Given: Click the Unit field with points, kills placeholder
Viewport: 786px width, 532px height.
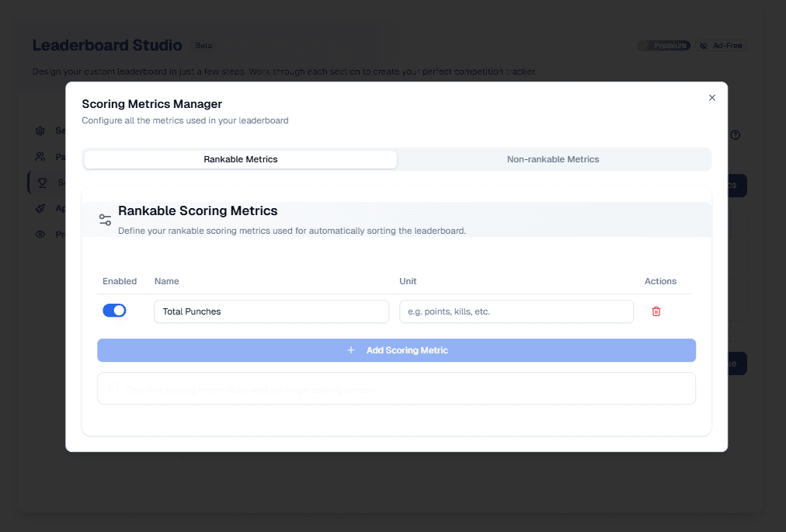Looking at the screenshot, I should click(516, 311).
